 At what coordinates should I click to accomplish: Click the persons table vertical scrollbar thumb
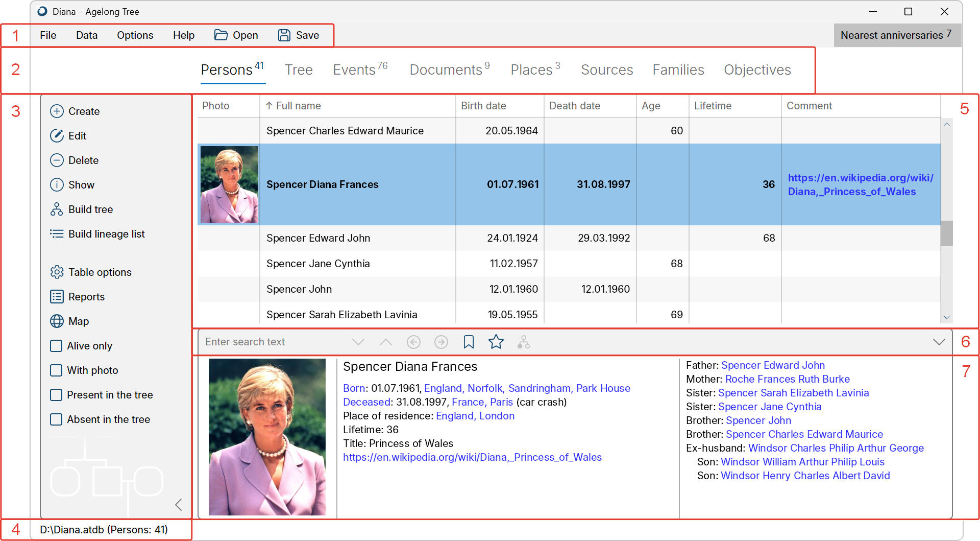(947, 233)
